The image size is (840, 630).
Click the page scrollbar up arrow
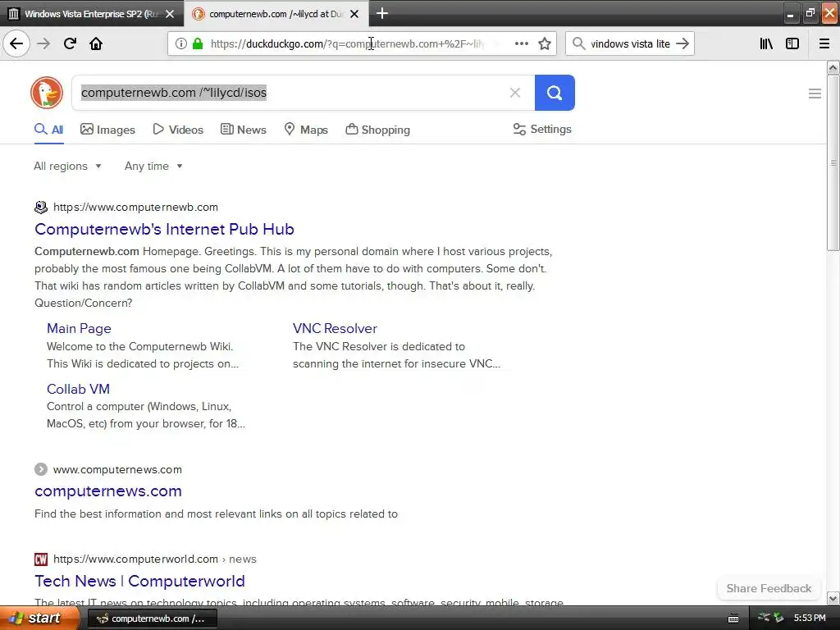point(833,67)
